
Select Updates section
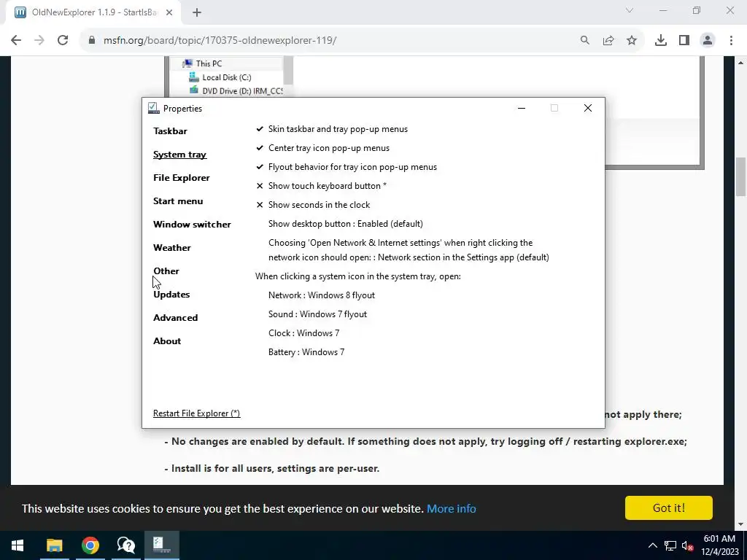click(x=171, y=295)
